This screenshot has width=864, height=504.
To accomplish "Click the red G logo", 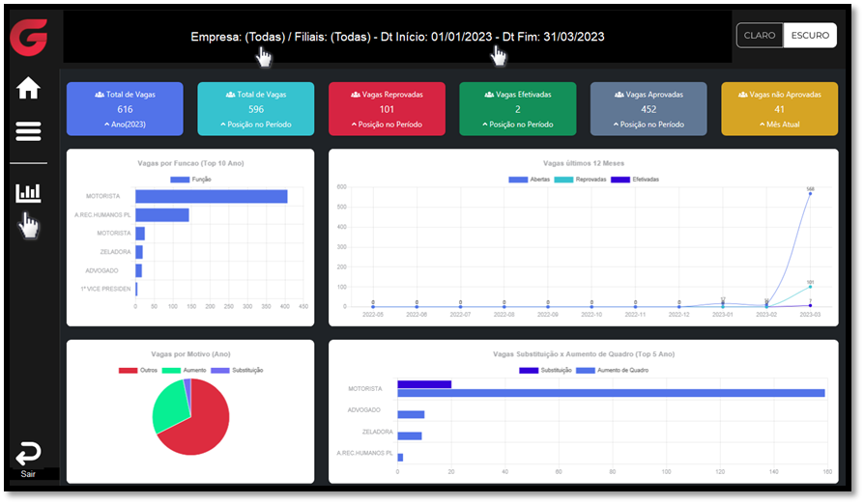I will pos(29,37).
